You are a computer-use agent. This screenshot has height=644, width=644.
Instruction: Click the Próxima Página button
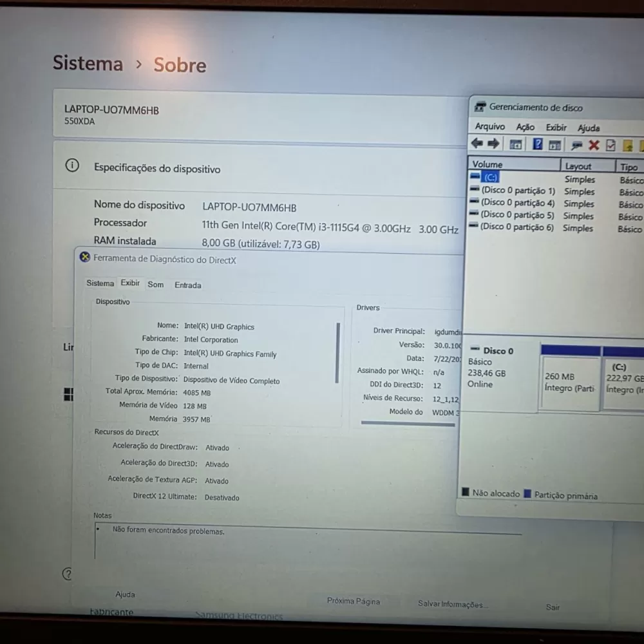pos(353,601)
